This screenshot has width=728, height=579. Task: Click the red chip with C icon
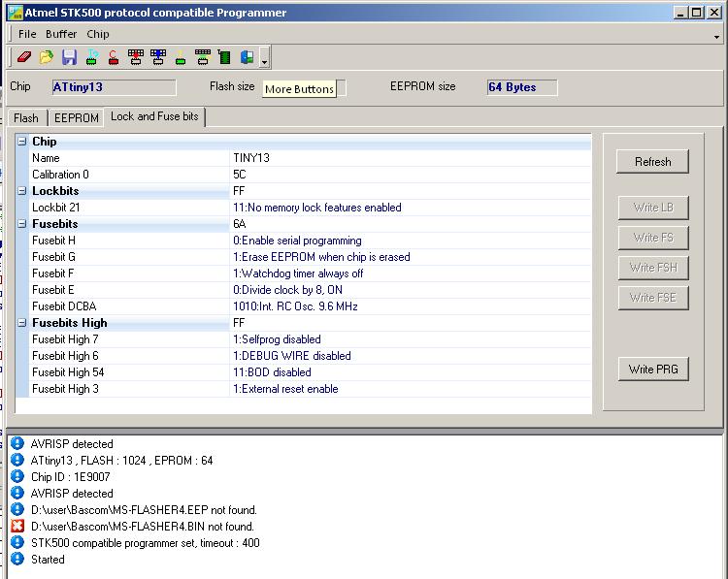114,57
